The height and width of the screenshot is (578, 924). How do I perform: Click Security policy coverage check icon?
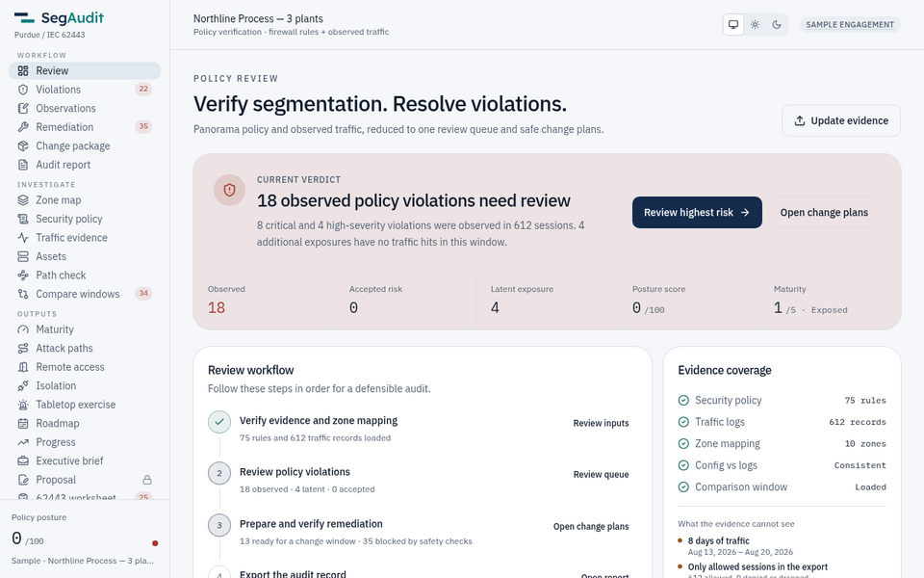point(683,401)
